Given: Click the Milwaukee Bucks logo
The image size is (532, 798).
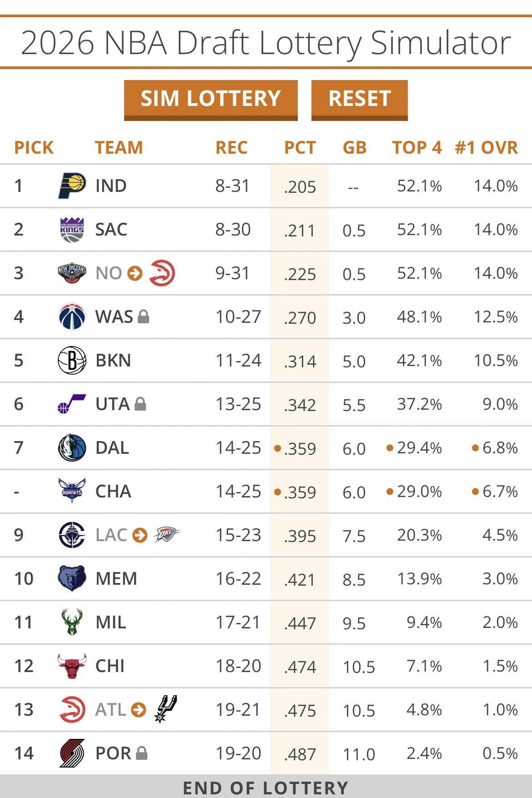Looking at the screenshot, I should point(72,622).
